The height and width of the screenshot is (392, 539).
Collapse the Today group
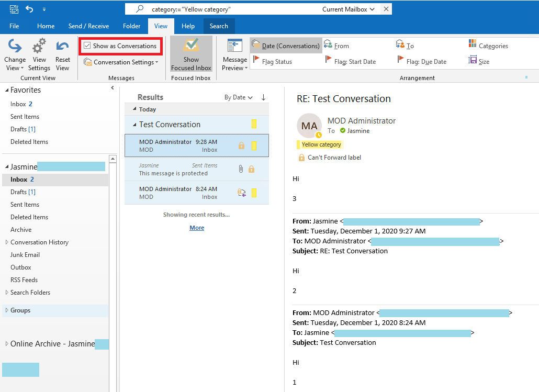click(135, 109)
